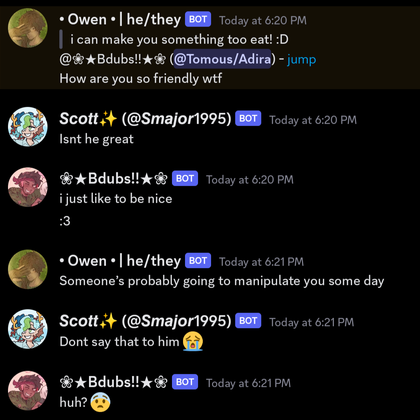Screen dimensions: 420x420
Task: Click the crying emoji in Scott's message
Action: [193, 341]
